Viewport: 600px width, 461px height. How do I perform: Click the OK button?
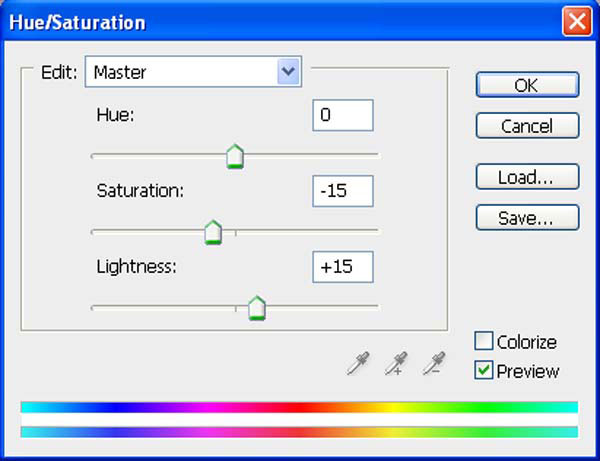click(527, 85)
